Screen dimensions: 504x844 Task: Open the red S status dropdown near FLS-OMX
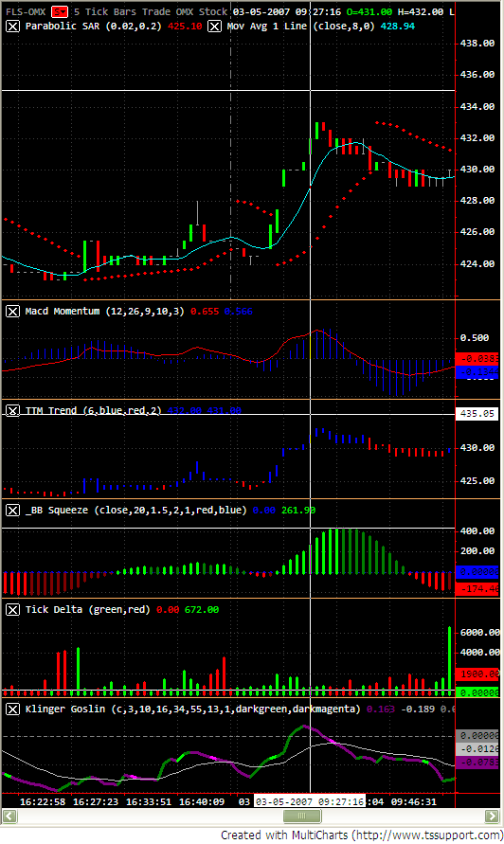pos(60,11)
